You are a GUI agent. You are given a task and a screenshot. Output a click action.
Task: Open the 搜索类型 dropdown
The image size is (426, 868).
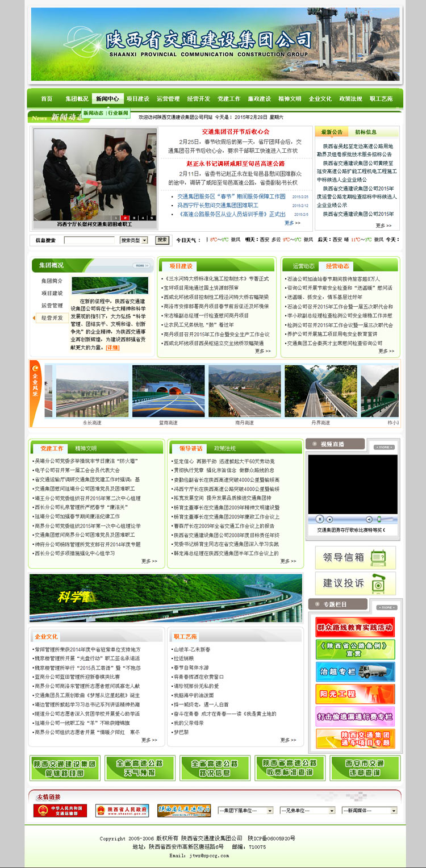coord(133,240)
